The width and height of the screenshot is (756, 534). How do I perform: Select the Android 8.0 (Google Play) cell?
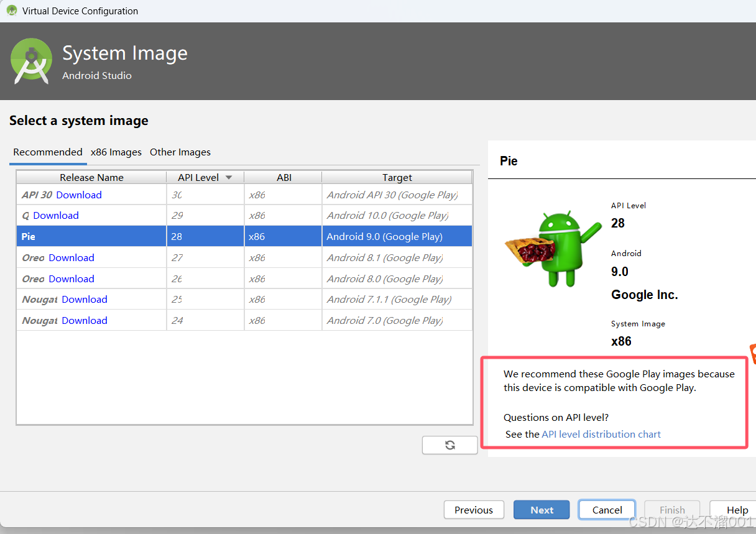397,279
